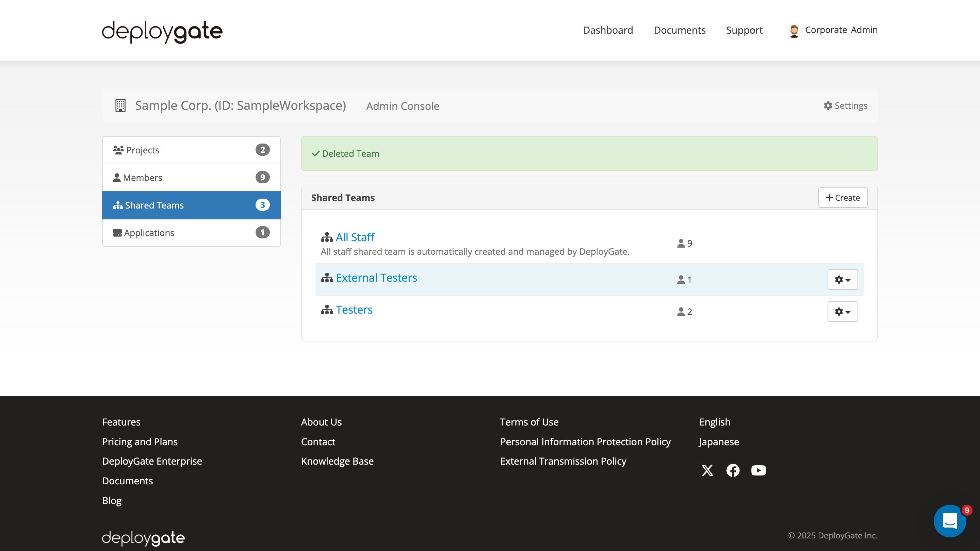Open the External Testers team link
The image size is (980, 551).
tap(376, 277)
